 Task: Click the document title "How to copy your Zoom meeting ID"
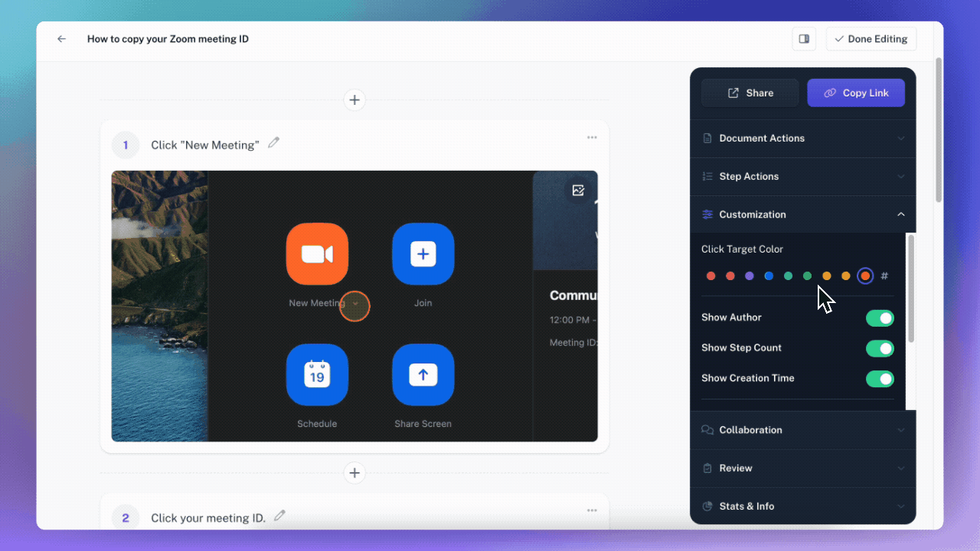168,39
